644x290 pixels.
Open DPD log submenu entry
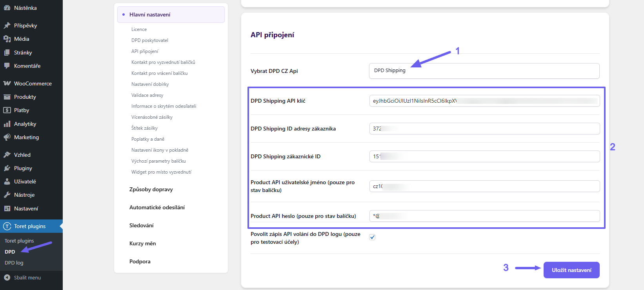pyautogui.click(x=14, y=263)
